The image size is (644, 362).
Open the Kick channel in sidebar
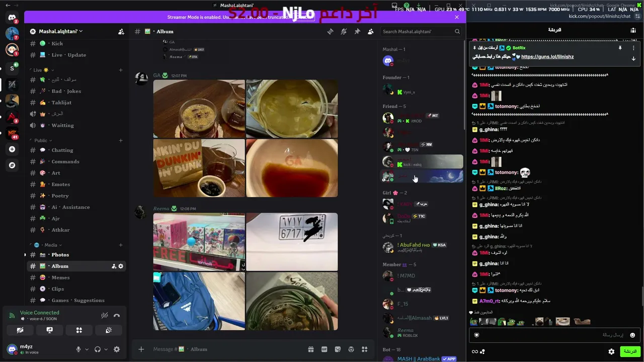75,43
